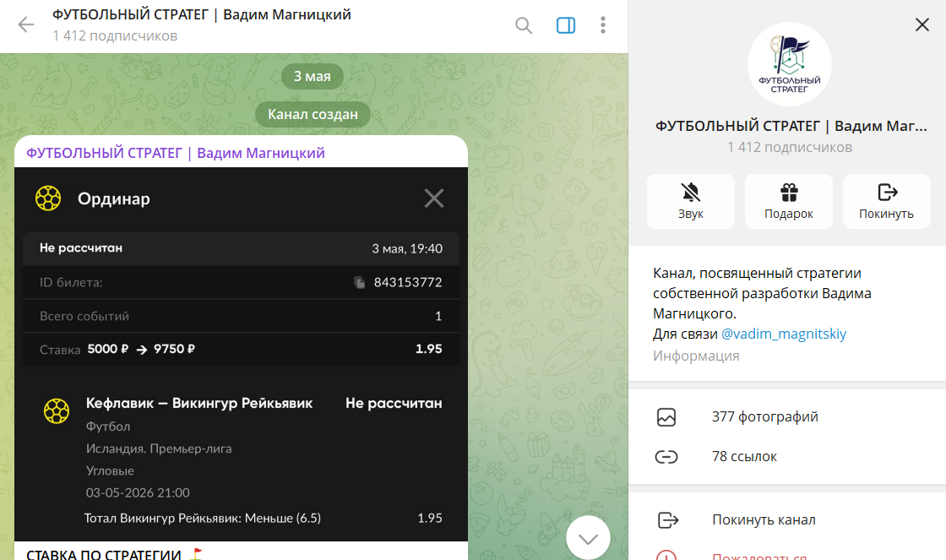946x560 pixels.
Task: Click the Звук mute notifications button
Action: pos(691,202)
